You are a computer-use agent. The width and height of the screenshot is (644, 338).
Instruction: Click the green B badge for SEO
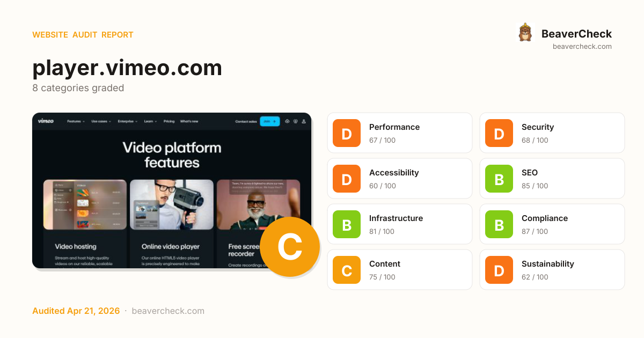[499, 179]
